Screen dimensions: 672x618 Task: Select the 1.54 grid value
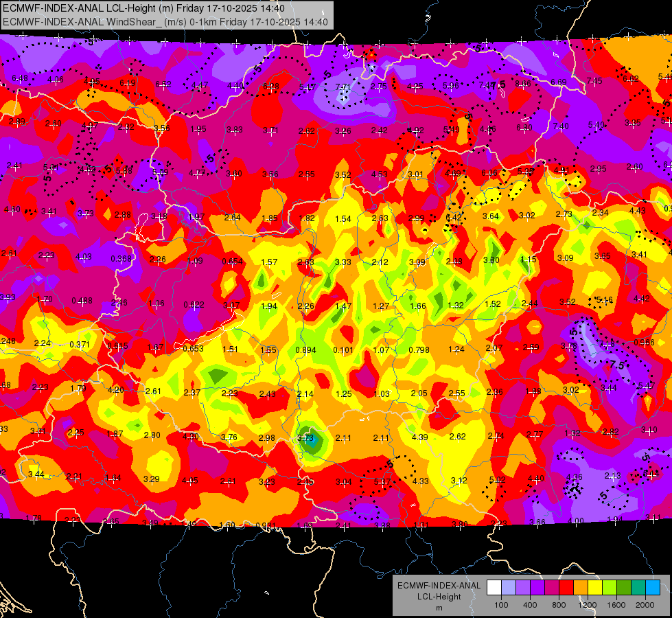(x=343, y=219)
